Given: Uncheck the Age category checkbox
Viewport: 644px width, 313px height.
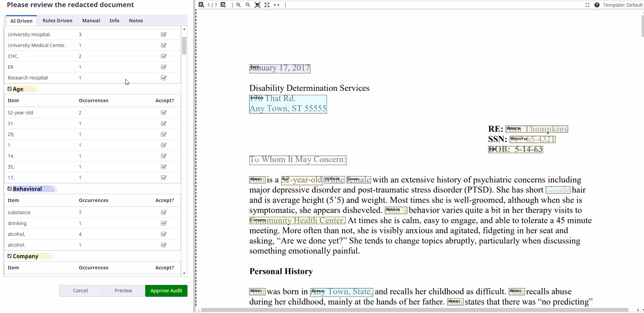Looking at the screenshot, I should tap(10, 89).
